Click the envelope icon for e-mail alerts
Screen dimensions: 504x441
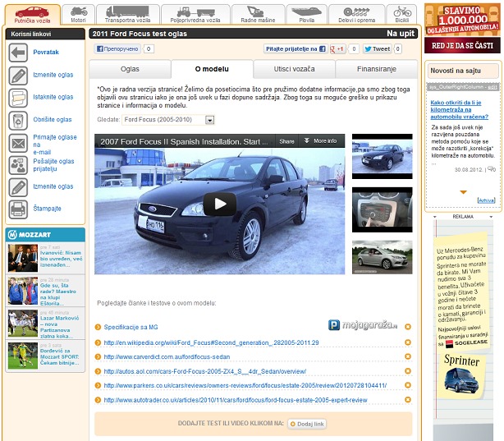coord(18,143)
